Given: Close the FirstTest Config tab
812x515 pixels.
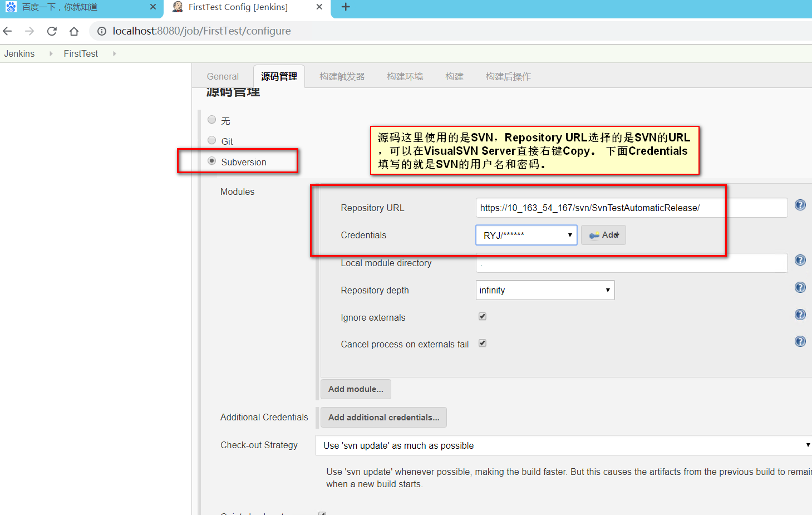Looking at the screenshot, I should point(319,7).
